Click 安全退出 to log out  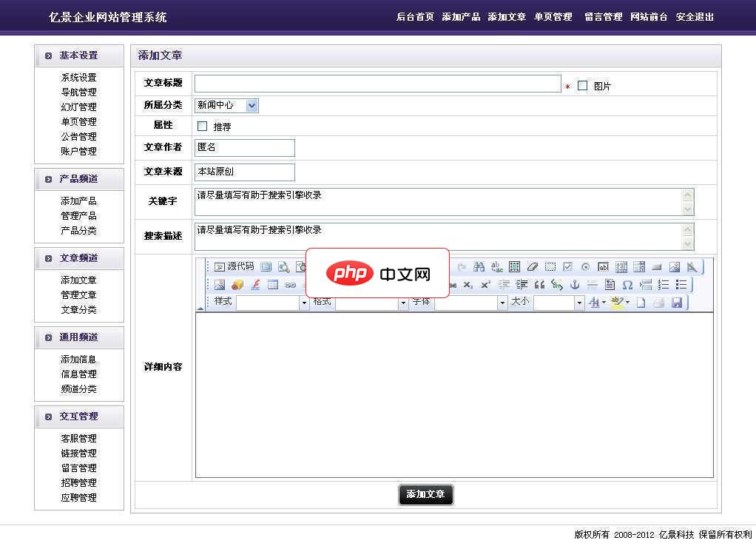coord(696,16)
